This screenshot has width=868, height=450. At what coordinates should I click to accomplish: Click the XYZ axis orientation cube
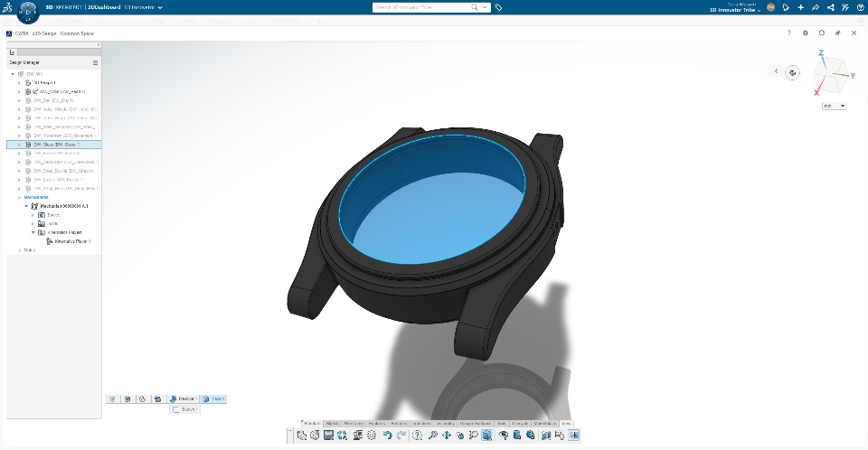tap(830, 73)
